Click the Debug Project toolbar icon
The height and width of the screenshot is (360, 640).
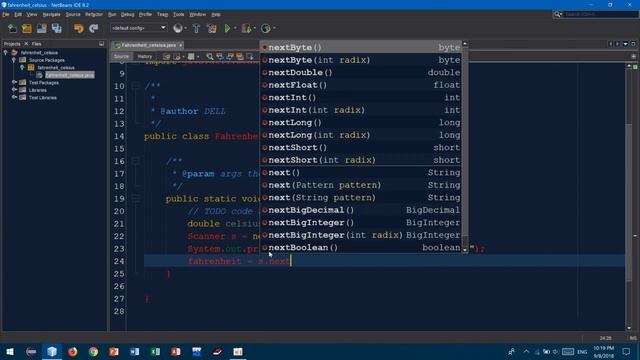click(246, 28)
